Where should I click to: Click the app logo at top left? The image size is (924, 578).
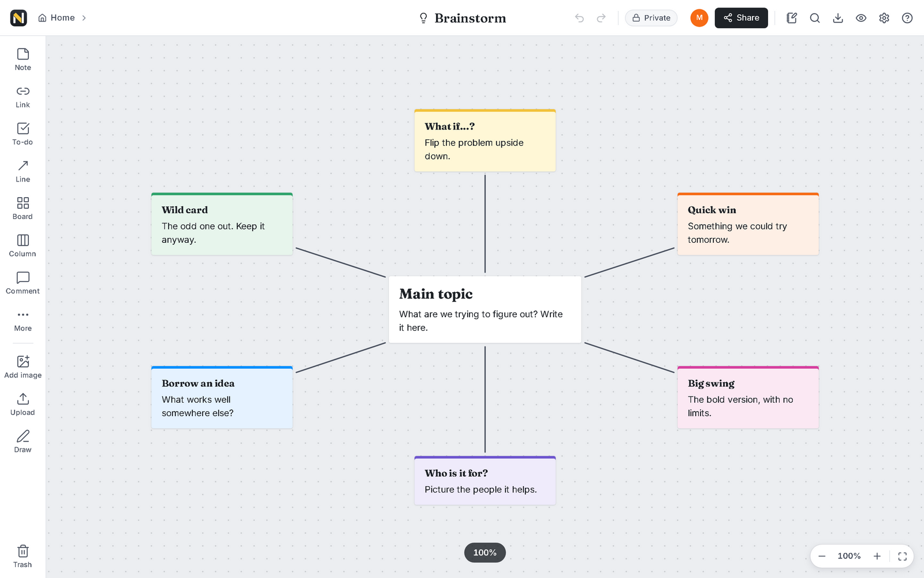18,18
